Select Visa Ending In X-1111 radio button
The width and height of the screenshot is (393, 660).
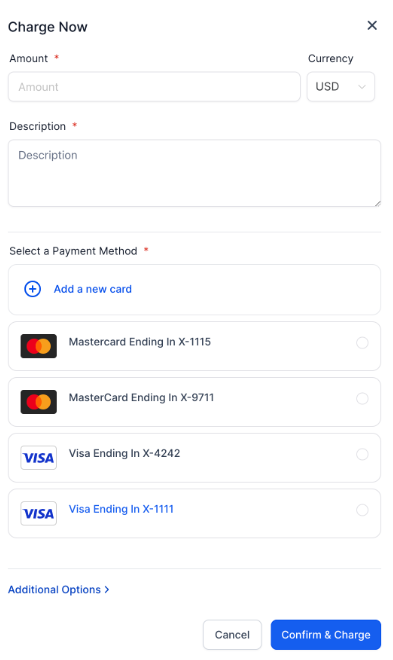(362, 510)
